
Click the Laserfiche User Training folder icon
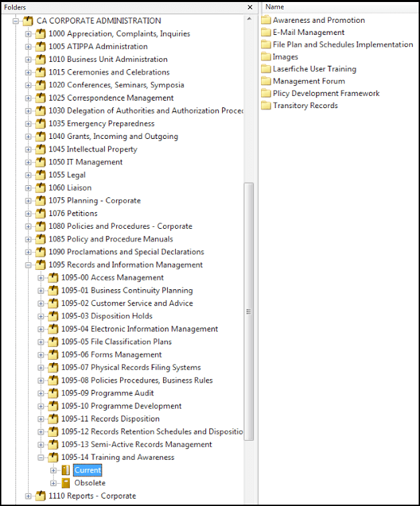click(266, 69)
